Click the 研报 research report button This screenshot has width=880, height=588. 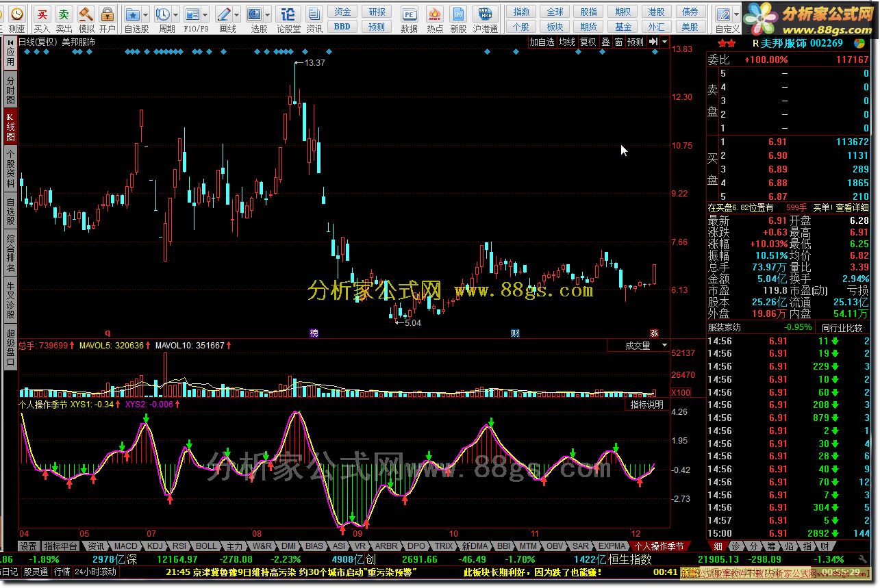pyautogui.click(x=377, y=12)
